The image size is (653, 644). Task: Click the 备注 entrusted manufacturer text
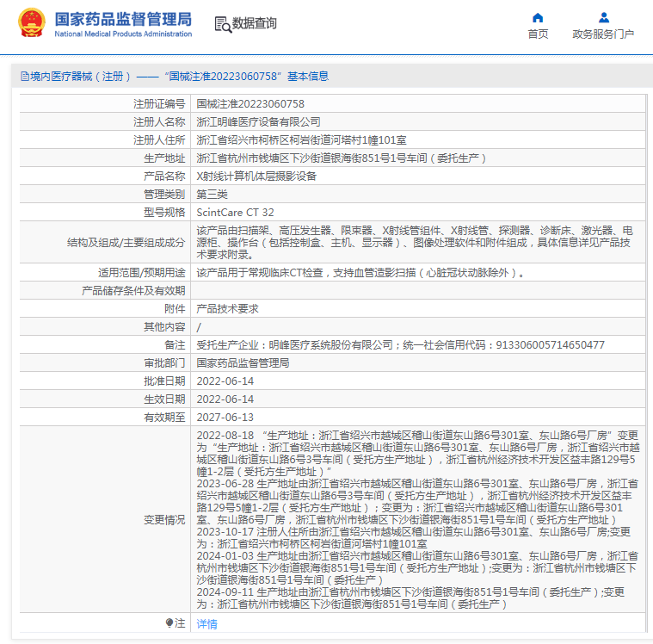(x=400, y=344)
